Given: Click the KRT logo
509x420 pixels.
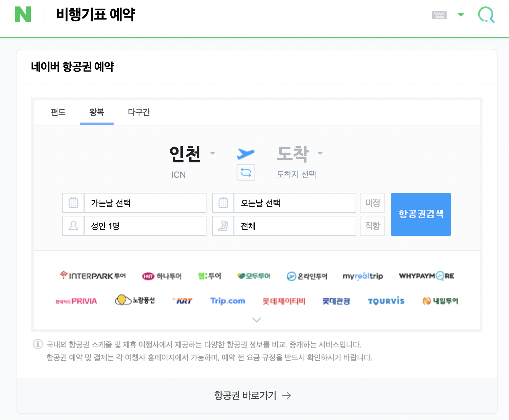Looking at the screenshot, I should coord(182,301).
